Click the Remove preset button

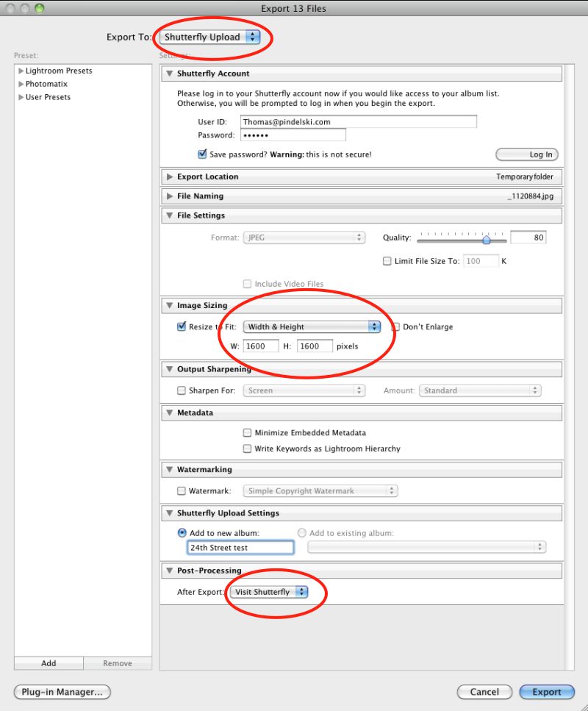click(118, 663)
